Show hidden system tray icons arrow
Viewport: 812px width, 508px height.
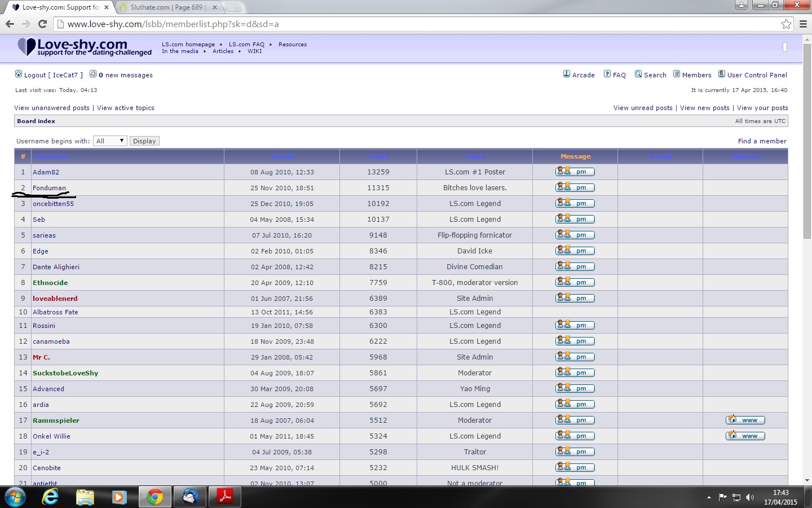pyautogui.click(x=709, y=497)
